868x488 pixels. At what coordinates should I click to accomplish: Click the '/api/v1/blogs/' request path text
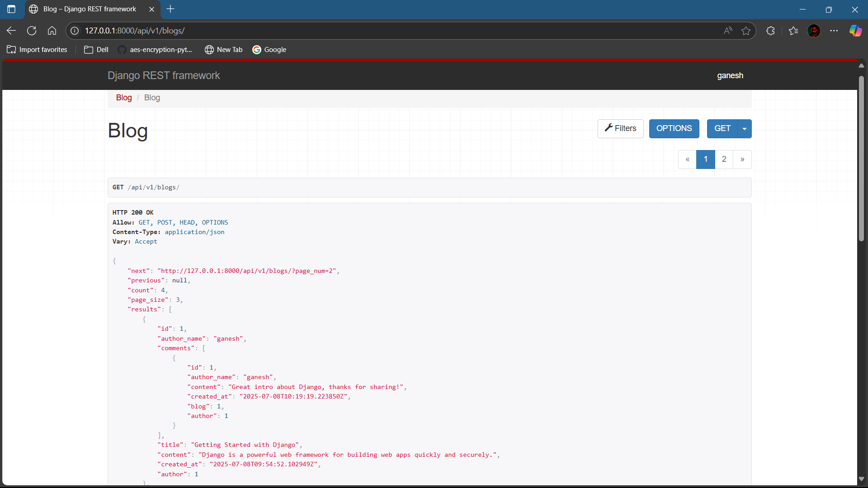tap(153, 187)
